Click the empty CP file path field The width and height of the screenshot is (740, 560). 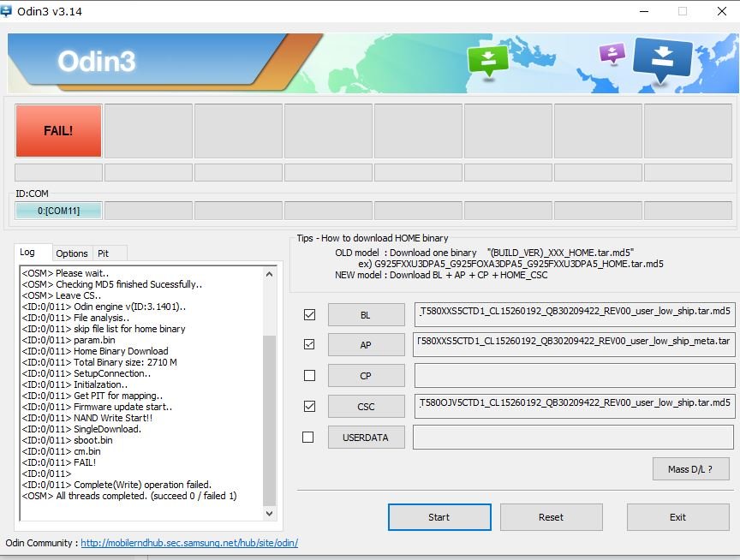tap(575, 376)
